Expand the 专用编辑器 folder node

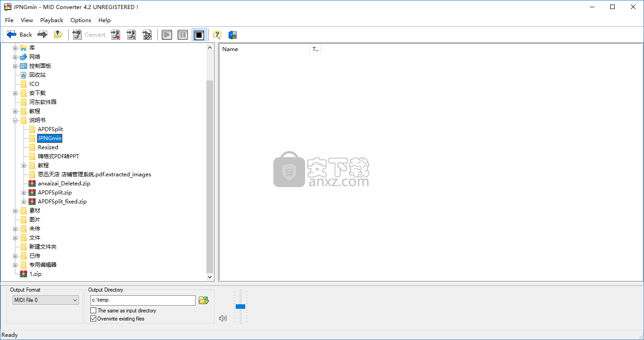tap(15, 265)
